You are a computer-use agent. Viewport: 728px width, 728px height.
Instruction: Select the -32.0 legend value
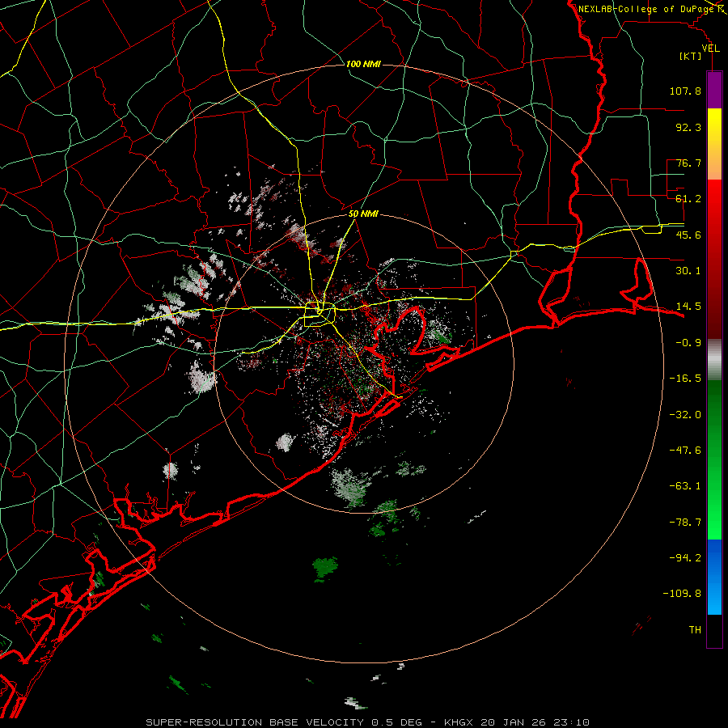click(685, 414)
